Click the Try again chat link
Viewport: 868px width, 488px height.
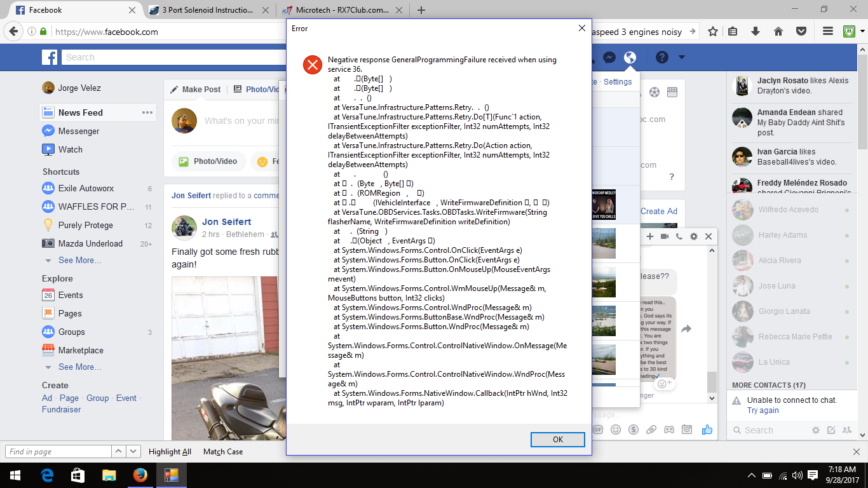(x=763, y=410)
